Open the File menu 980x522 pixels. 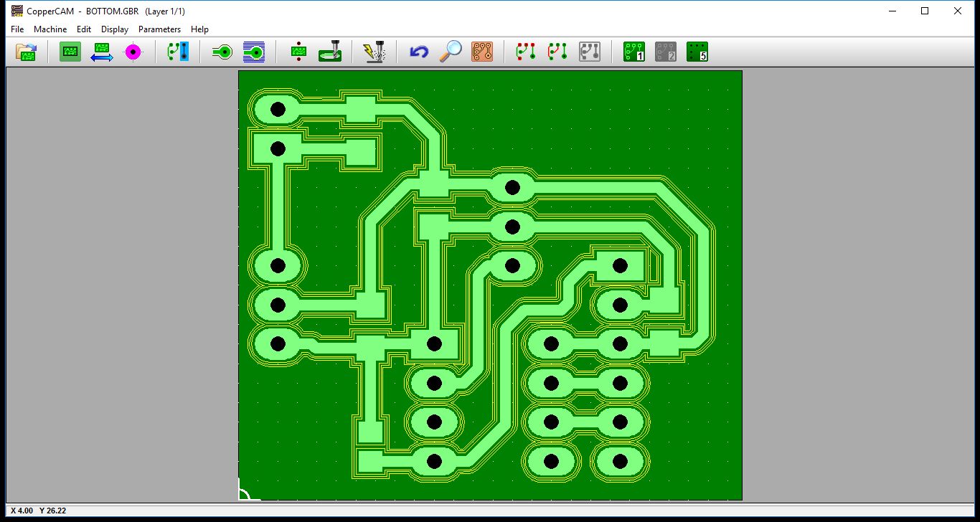pos(17,29)
